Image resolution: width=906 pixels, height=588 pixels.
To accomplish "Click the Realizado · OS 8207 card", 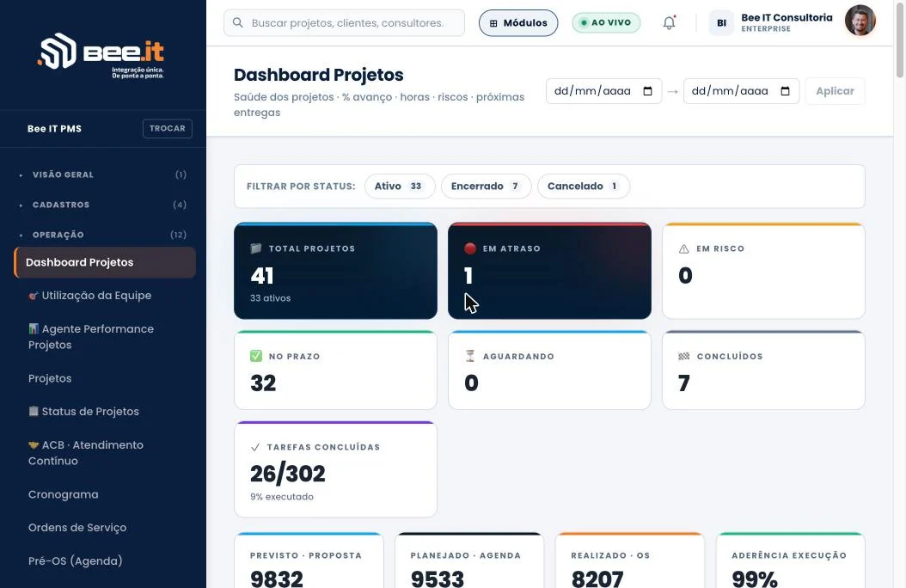I will click(630, 560).
